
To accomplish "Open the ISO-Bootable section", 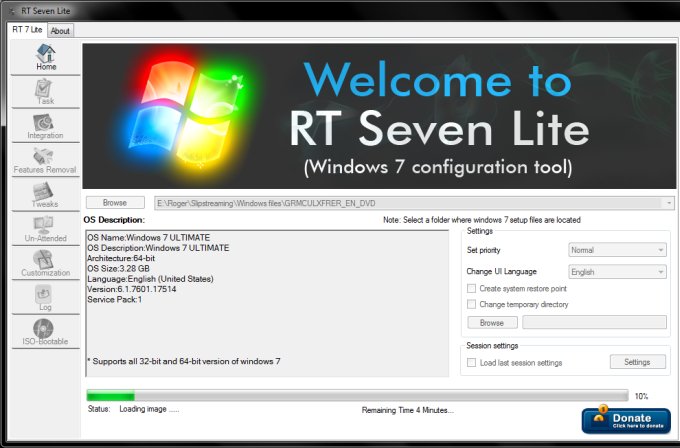I will click(x=46, y=332).
